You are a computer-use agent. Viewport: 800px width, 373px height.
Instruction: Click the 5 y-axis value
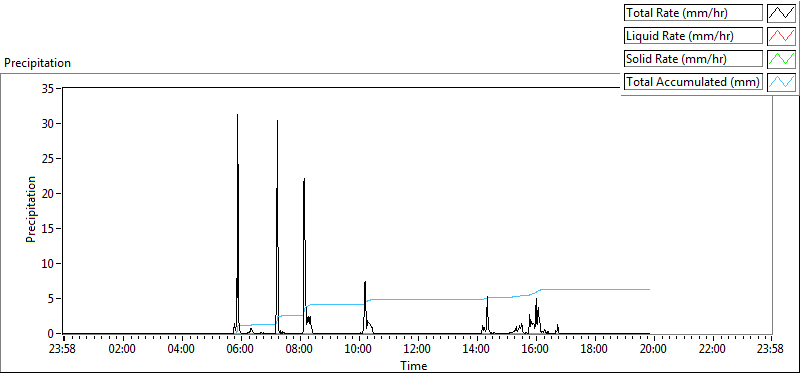point(52,299)
